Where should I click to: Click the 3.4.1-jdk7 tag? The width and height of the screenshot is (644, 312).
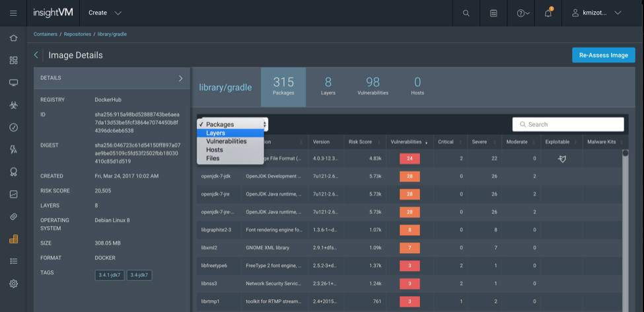point(110,275)
